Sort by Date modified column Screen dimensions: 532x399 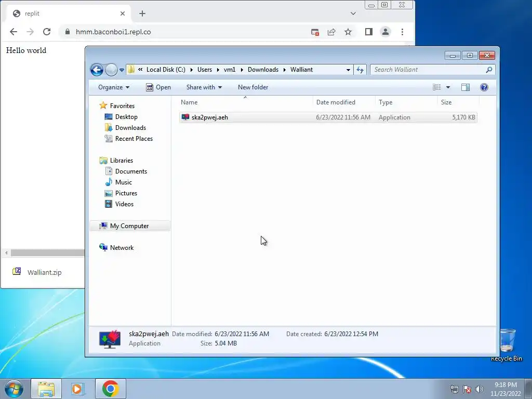(344, 102)
